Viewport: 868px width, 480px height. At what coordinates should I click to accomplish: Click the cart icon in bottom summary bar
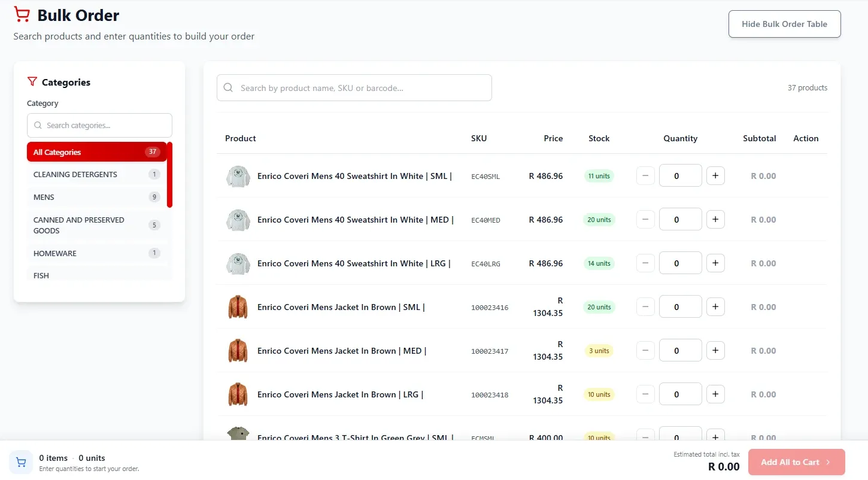coord(21,462)
